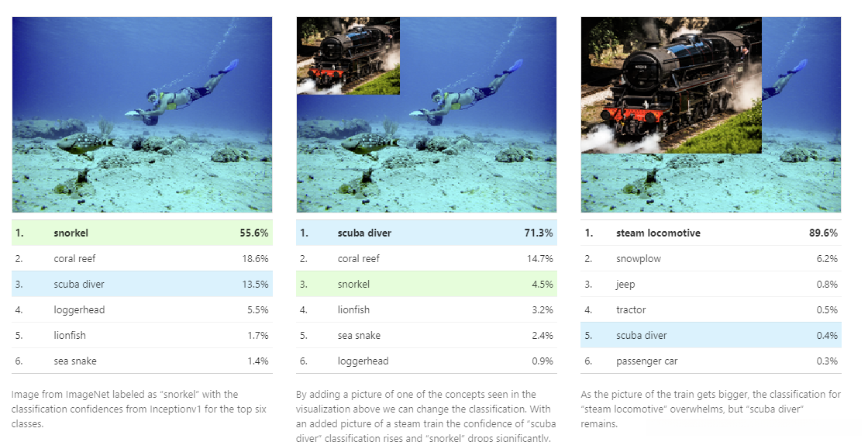Select the jeep row showing 0.8%
Image resolution: width=868 pixels, height=442 pixels.
click(711, 284)
